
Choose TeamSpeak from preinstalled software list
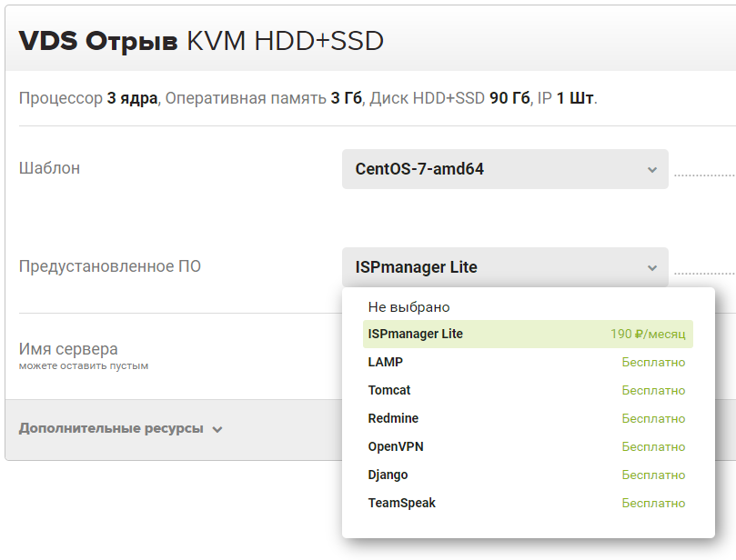[528, 503]
